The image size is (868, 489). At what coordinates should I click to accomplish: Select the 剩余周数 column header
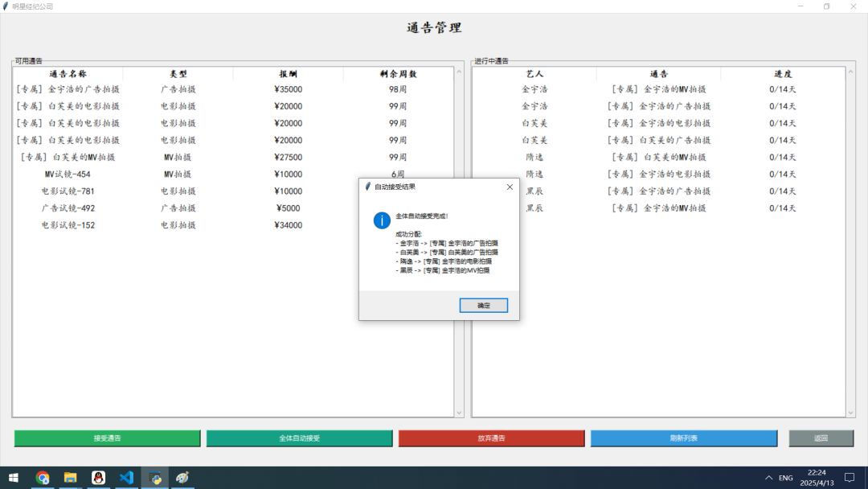click(398, 74)
